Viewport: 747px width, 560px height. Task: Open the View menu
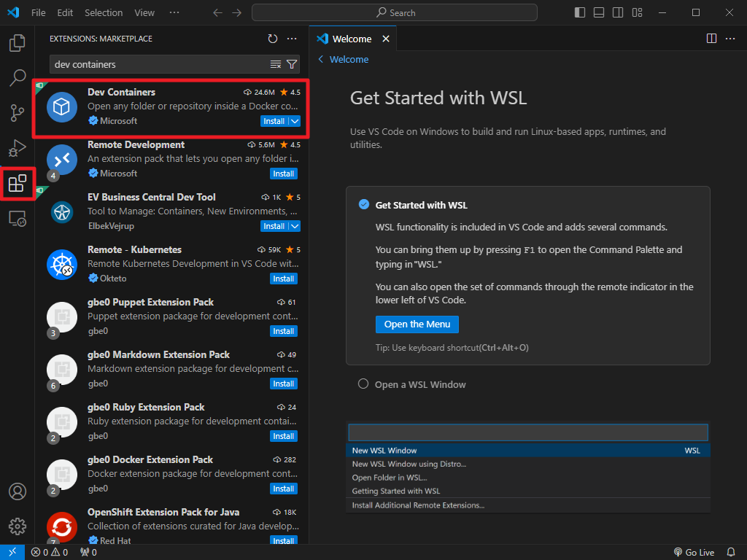(x=144, y=12)
